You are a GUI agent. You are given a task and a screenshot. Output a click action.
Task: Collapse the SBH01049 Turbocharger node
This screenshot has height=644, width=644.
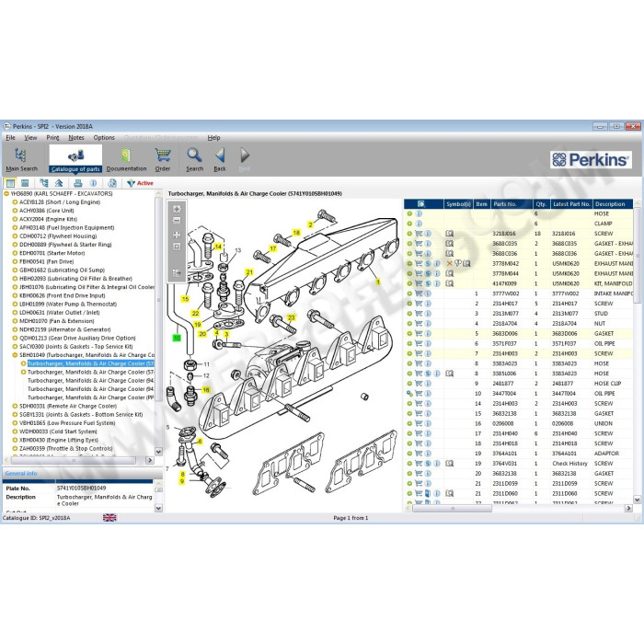pyautogui.click(x=15, y=355)
